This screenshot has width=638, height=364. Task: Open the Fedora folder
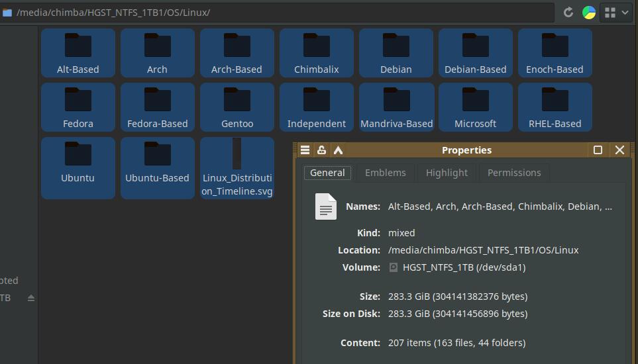pyautogui.click(x=78, y=107)
